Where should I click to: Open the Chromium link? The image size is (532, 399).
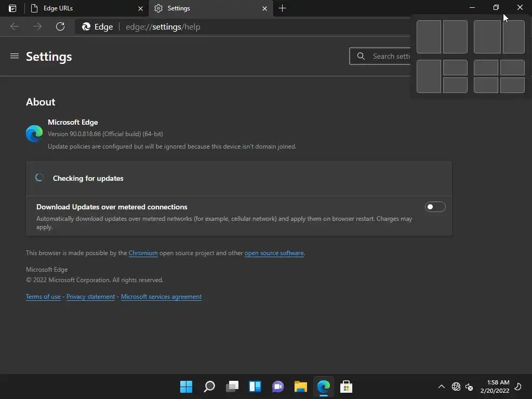click(143, 253)
